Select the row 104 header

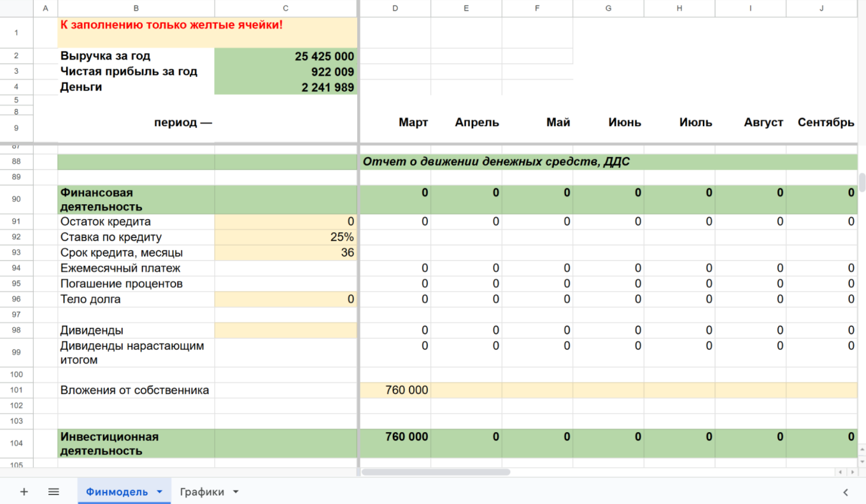(x=17, y=444)
